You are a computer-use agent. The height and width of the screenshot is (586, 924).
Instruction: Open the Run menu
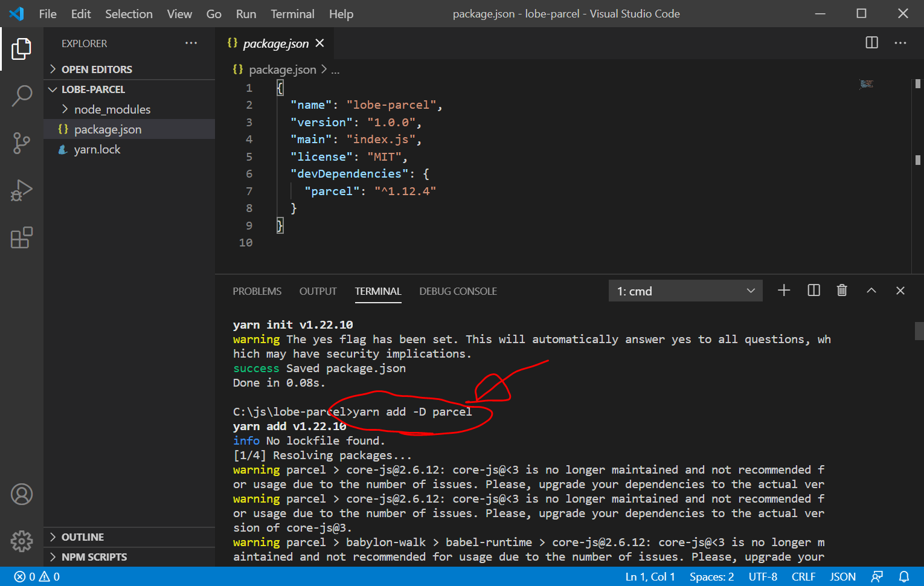[246, 14]
